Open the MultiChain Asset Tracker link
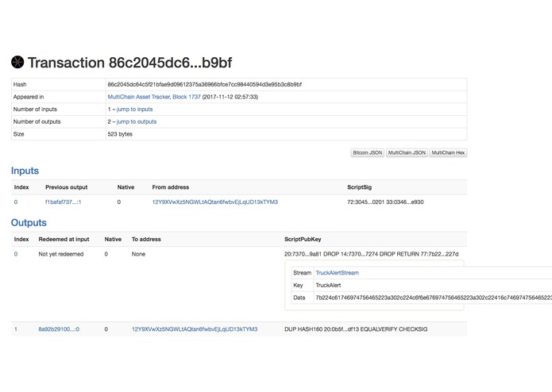 [x=139, y=97]
